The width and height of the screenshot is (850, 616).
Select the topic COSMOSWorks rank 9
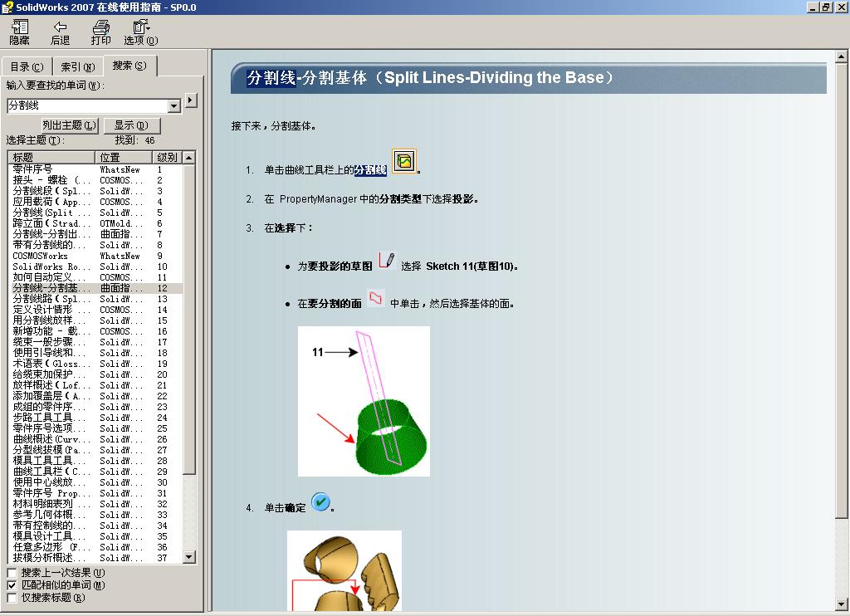(96, 256)
